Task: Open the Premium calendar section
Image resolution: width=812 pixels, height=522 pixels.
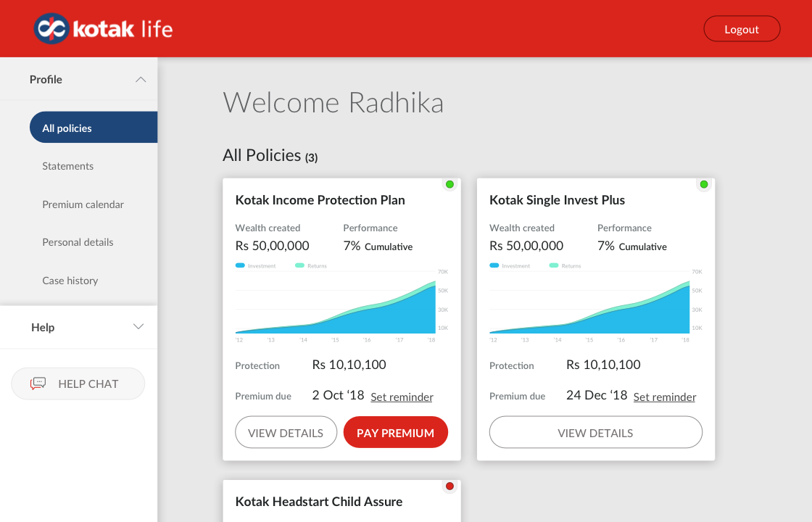Action: point(83,204)
